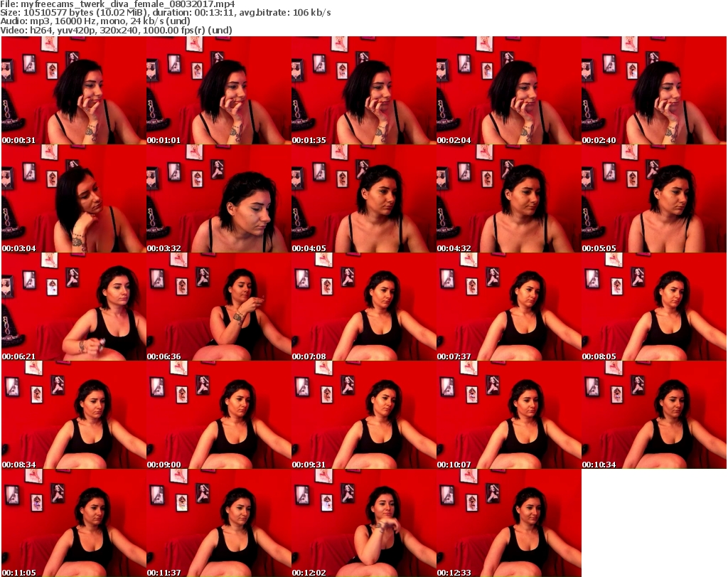
Task: View the frame labeled 00:11:37
Action: (219, 523)
